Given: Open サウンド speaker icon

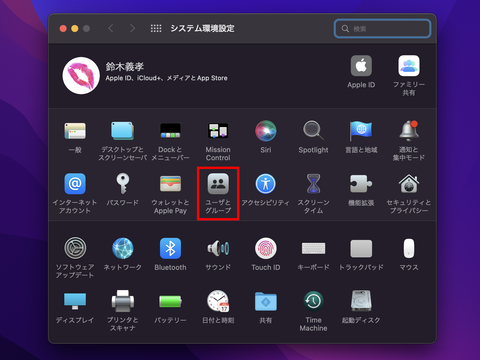Looking at the screenshot, I should (x=218, y=248).
